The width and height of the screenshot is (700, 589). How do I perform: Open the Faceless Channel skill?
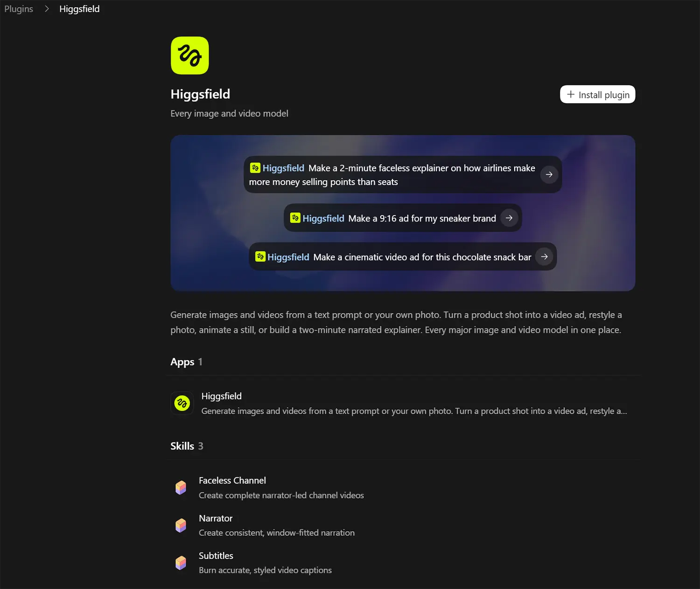coord(403,487)
